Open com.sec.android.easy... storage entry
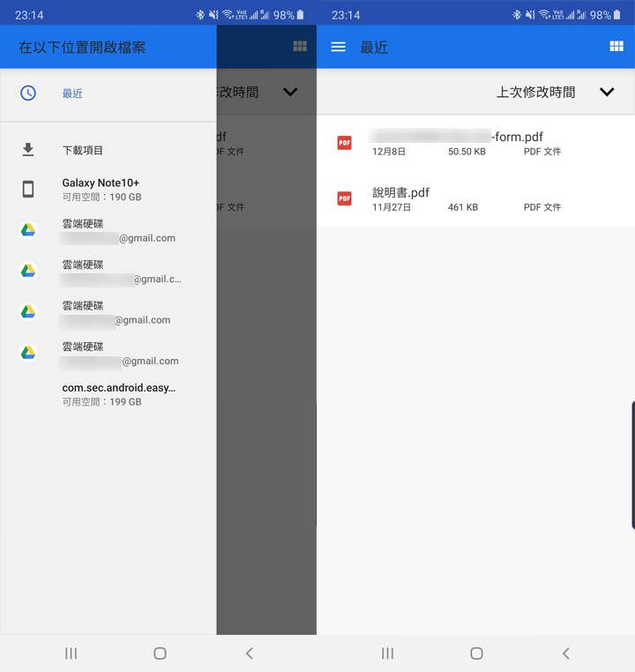 tap(108, 394)
